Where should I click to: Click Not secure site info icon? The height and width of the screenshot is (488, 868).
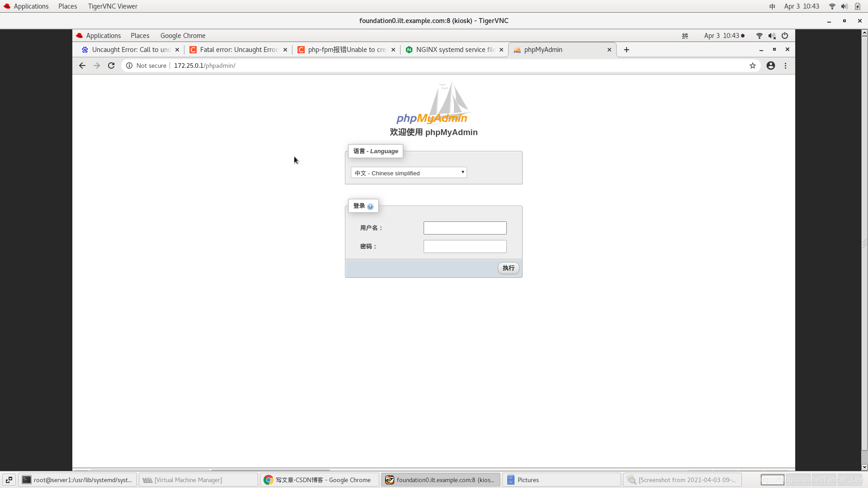click(x=129, y=66)
